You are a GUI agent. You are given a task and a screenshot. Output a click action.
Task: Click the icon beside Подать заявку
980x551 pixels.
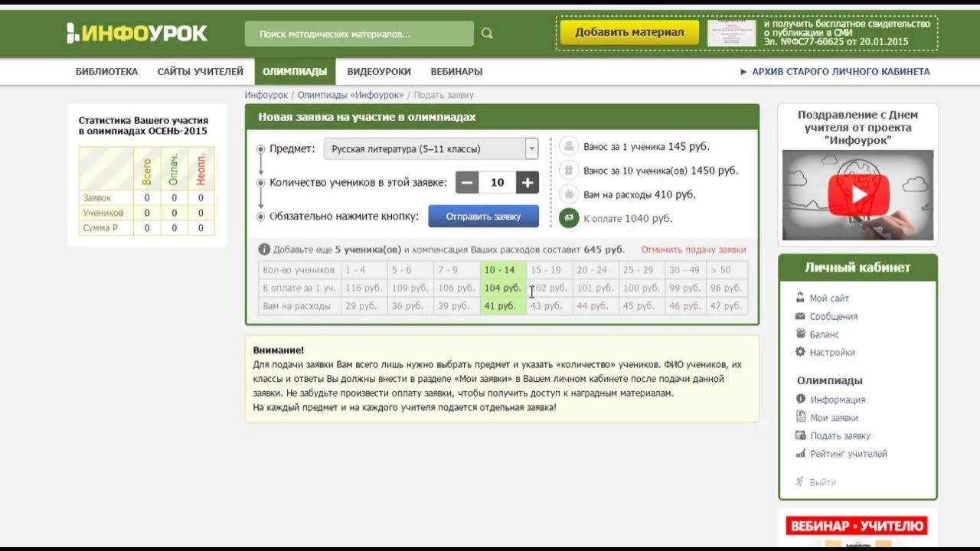pyautogui.click(x=801, y=435)
